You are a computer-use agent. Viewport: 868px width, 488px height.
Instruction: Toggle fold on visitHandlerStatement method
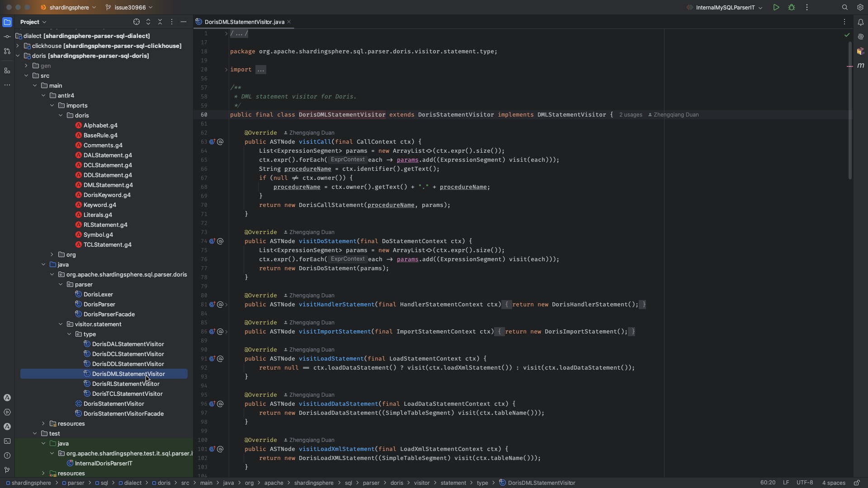tap(226, 305)
